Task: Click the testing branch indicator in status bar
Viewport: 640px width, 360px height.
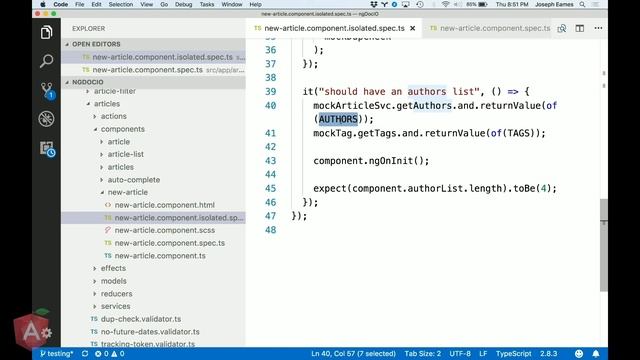Action: (57, 353)
